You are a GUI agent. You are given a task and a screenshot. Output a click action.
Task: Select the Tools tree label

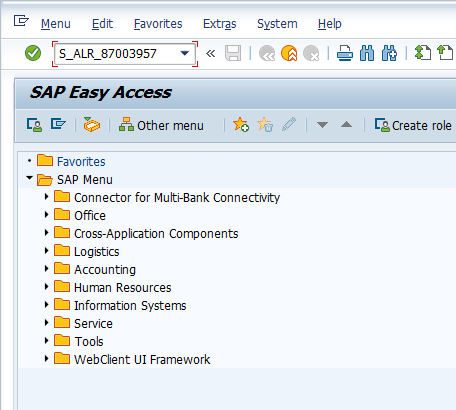click(89, 342)
